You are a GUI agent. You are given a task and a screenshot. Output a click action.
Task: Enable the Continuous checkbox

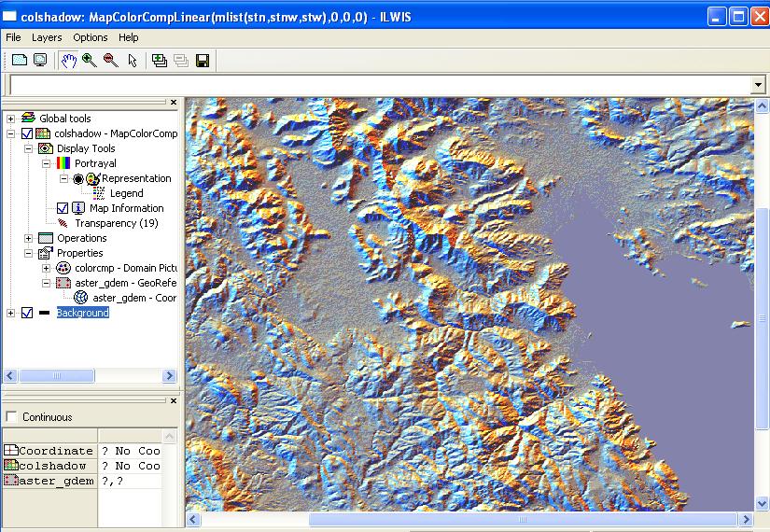point(11,416)
